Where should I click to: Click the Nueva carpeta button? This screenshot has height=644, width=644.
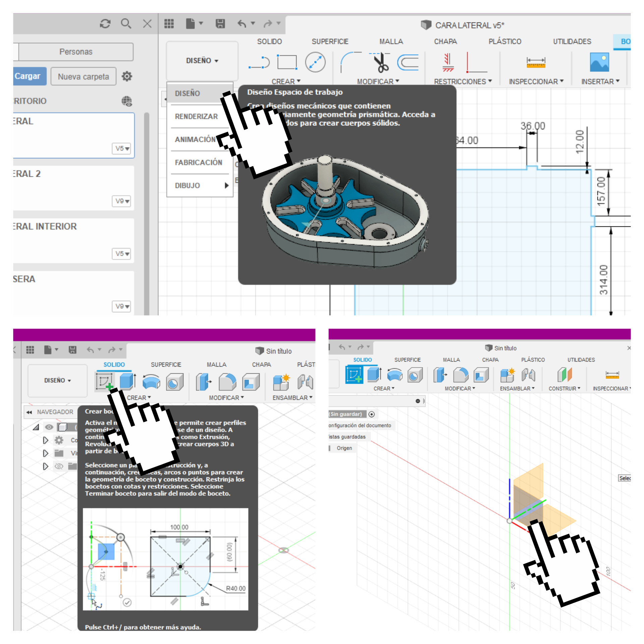tap(84, 76)
